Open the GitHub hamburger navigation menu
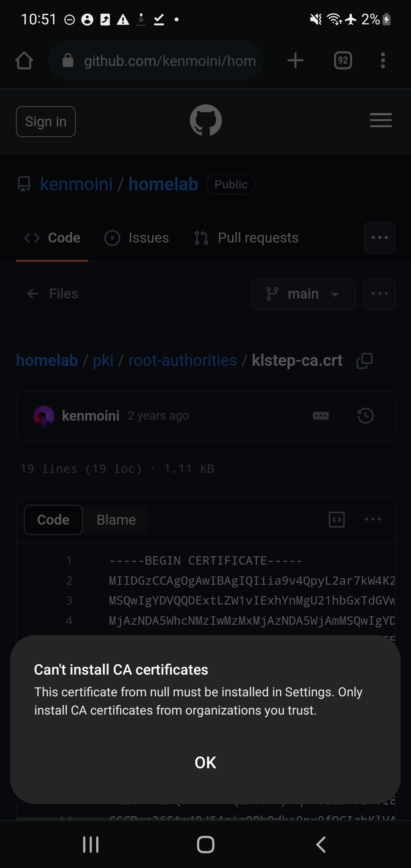 click(381, 120)
